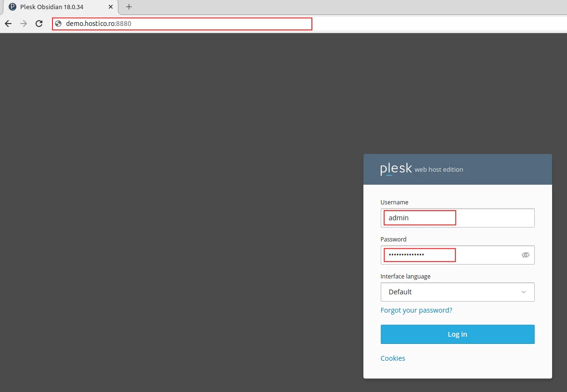The image size is (567, 392).
Task: Click the browser forward arrow
Action: [23, 23]
